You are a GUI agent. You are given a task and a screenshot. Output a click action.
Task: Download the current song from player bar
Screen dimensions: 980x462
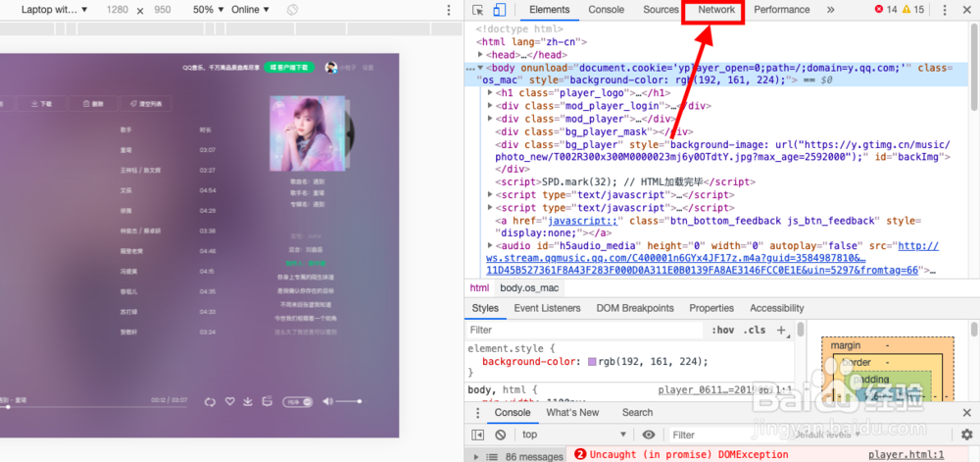248,401
